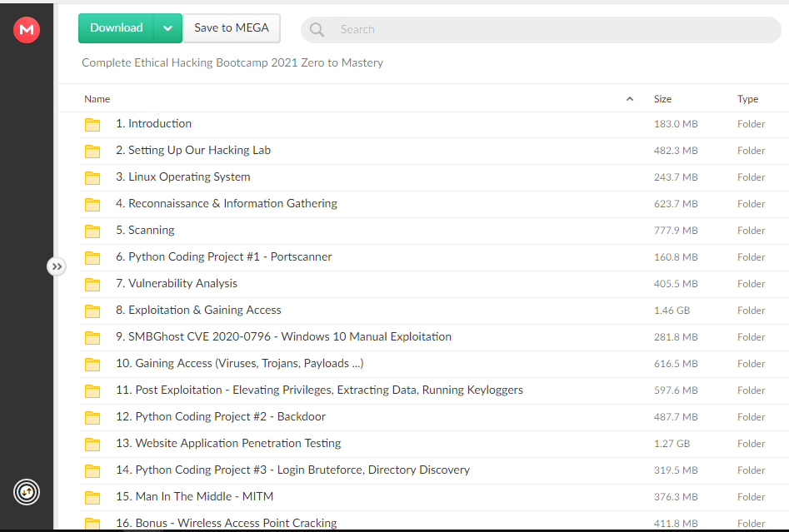Select the 8. Exploitation & Gaining Access folder
Screen dimensions: 789x532
click(204, 311)
